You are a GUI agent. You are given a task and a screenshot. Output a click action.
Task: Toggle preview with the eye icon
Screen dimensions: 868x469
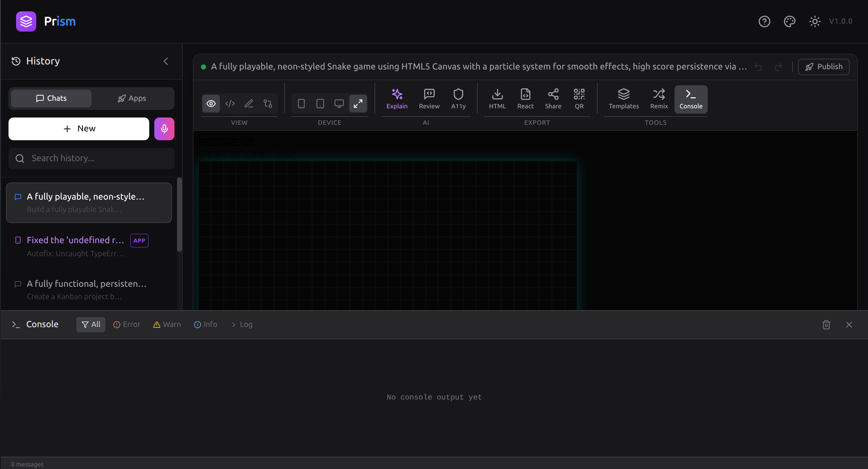pos(211,104)
